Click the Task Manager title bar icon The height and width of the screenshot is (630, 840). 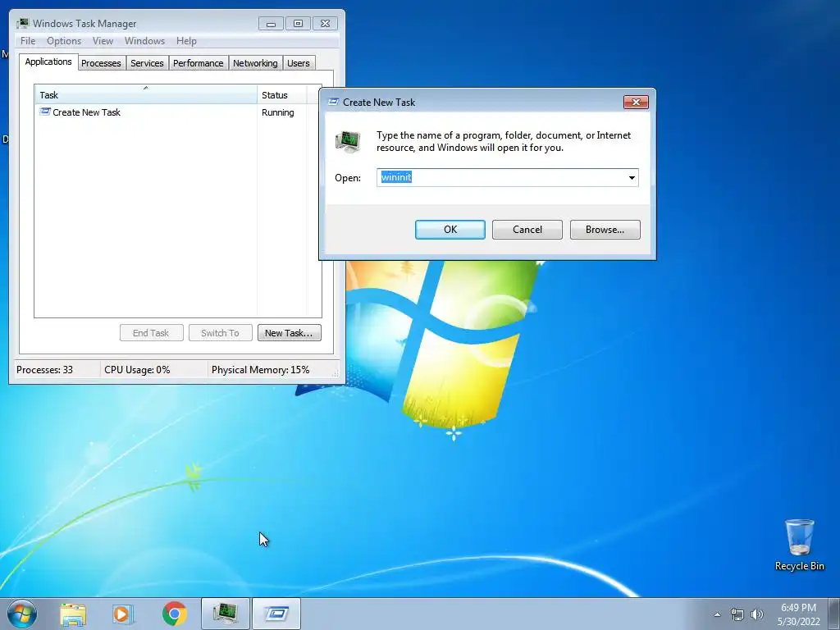click(x=22, y=24)
